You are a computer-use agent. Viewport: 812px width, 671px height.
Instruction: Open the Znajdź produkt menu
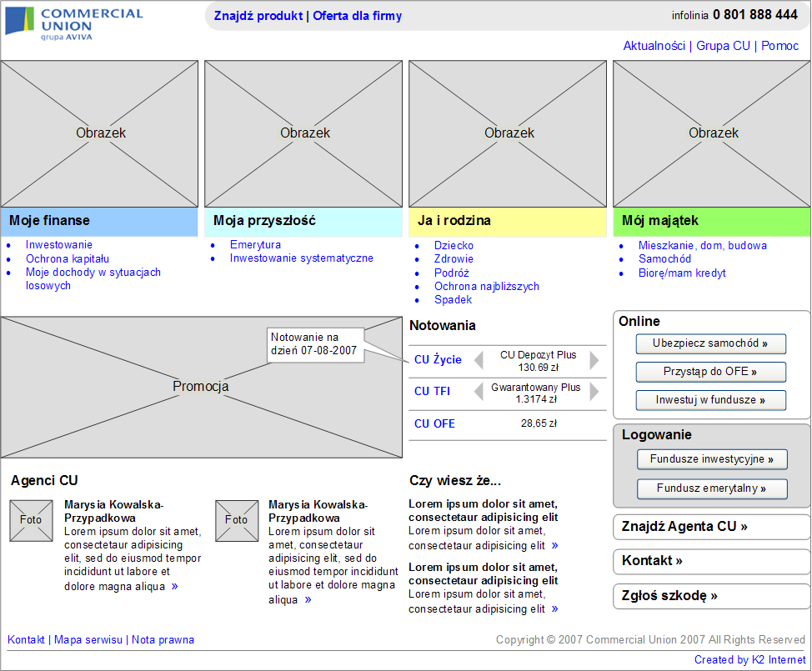tap(258, 16)
